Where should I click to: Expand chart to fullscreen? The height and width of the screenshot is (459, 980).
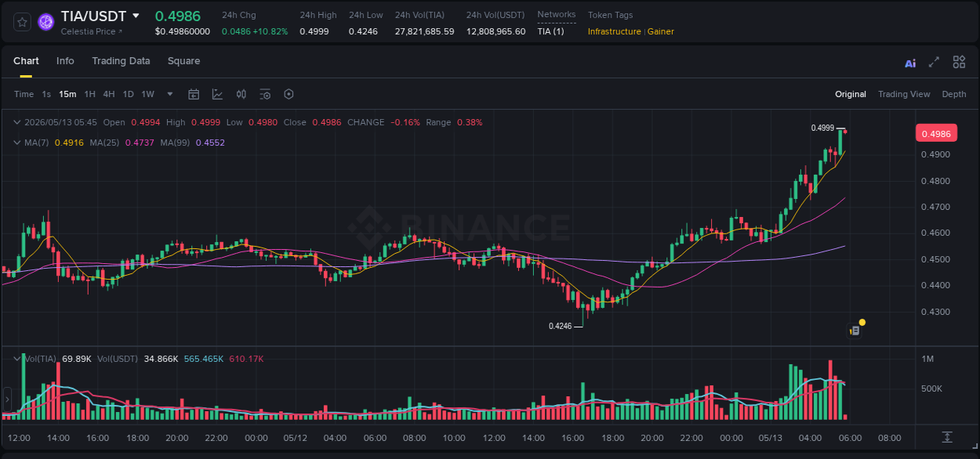934,62
